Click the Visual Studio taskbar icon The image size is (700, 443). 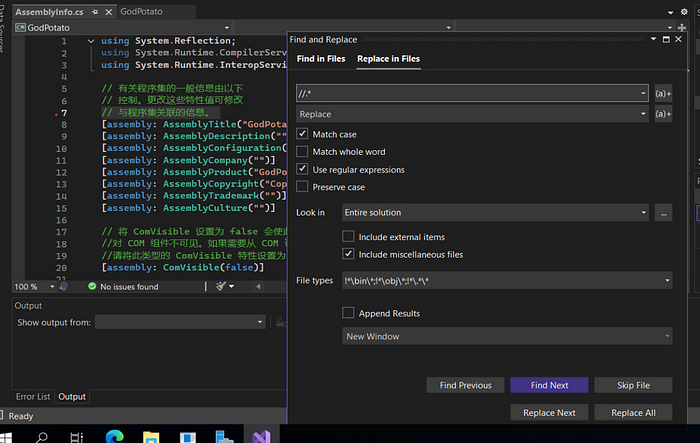262,435
